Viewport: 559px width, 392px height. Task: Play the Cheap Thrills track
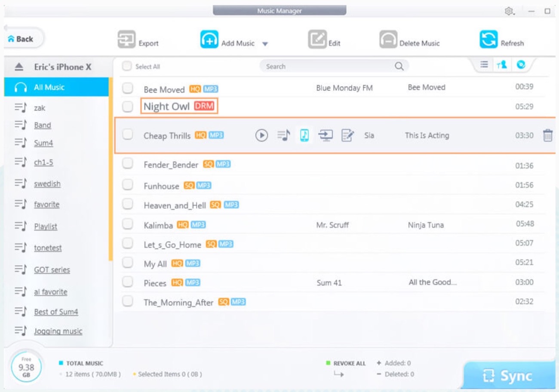261,135
